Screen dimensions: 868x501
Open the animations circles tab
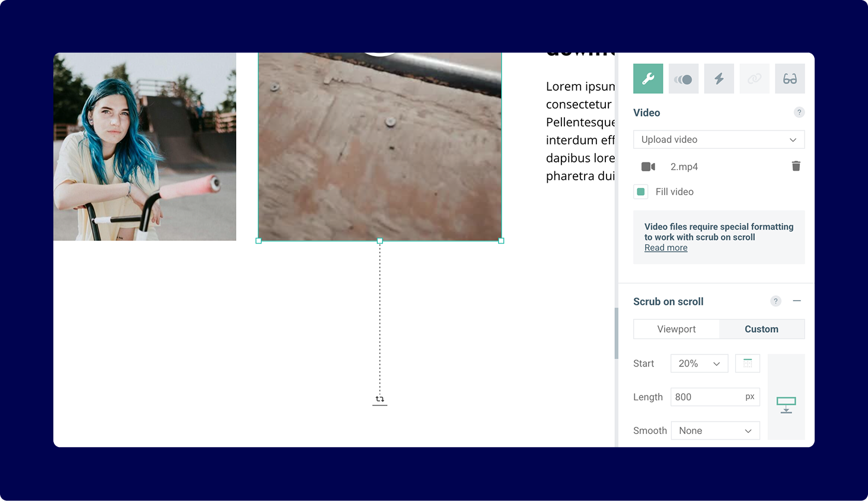click(x=684, y=79)
